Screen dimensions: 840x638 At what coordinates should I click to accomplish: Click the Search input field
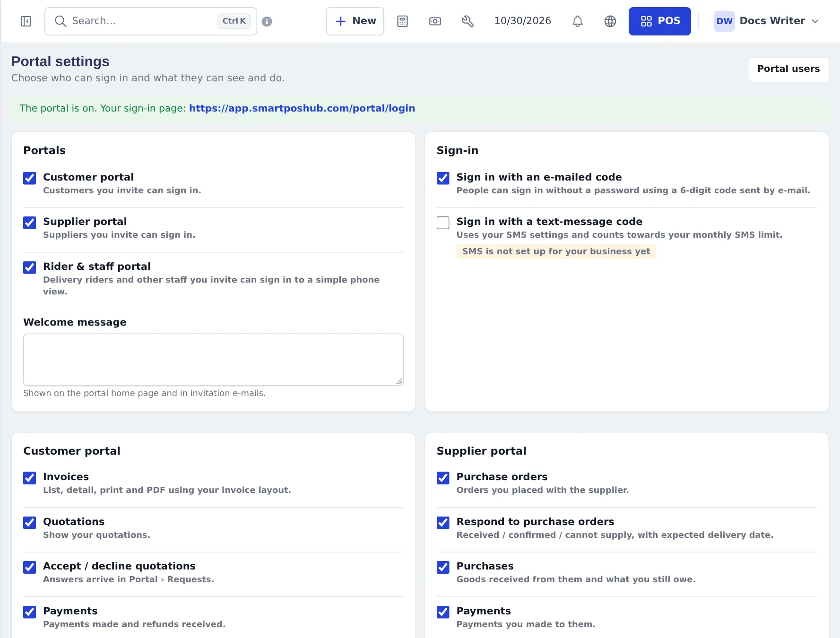(x=151, y=21)
